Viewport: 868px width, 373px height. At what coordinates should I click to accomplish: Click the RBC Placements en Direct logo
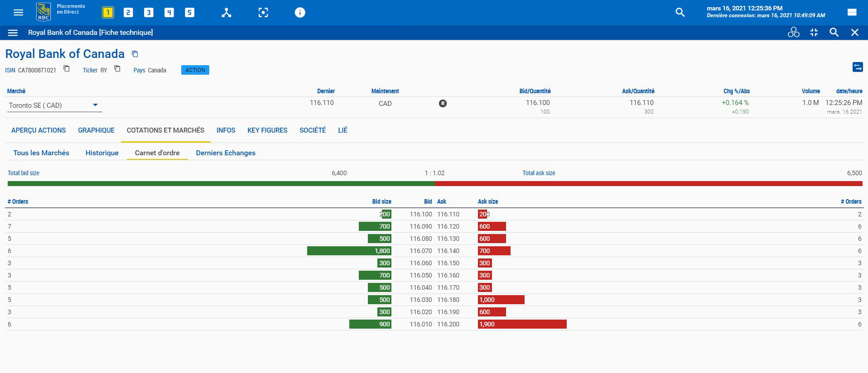point(60,12)
